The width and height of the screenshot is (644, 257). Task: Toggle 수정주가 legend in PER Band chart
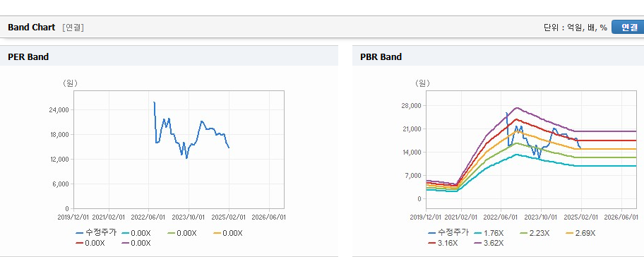96,233
